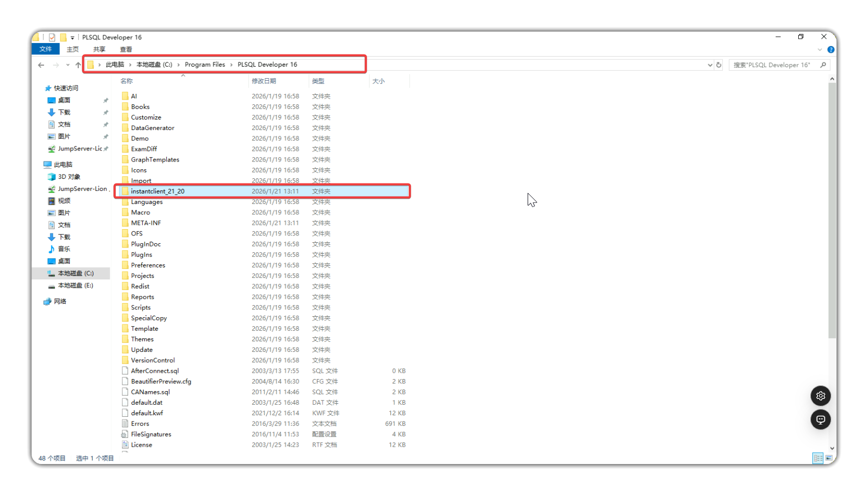Click the back navigation arrow
The width and height of the screenshot is (868, 485).
[41, 65]
